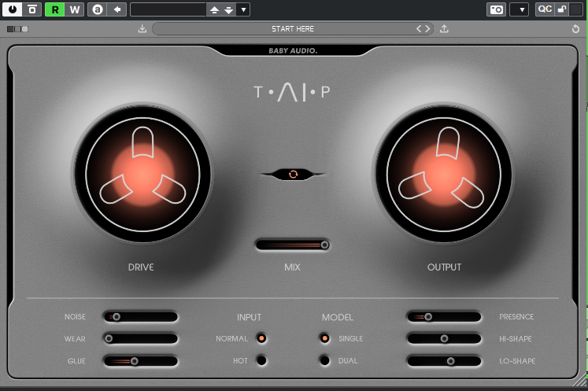Click the DRIVE tape reel knob
The height and width of the screenshot is (391, 588).
[142, 175]
